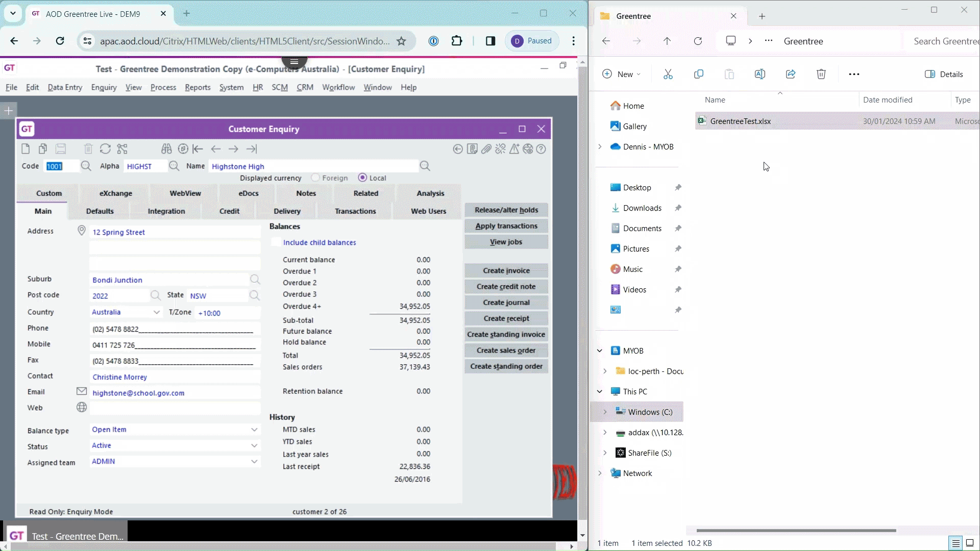The image size is (980, 551).
Task: Switch to the Credit tab
Action: coord(229,211)
